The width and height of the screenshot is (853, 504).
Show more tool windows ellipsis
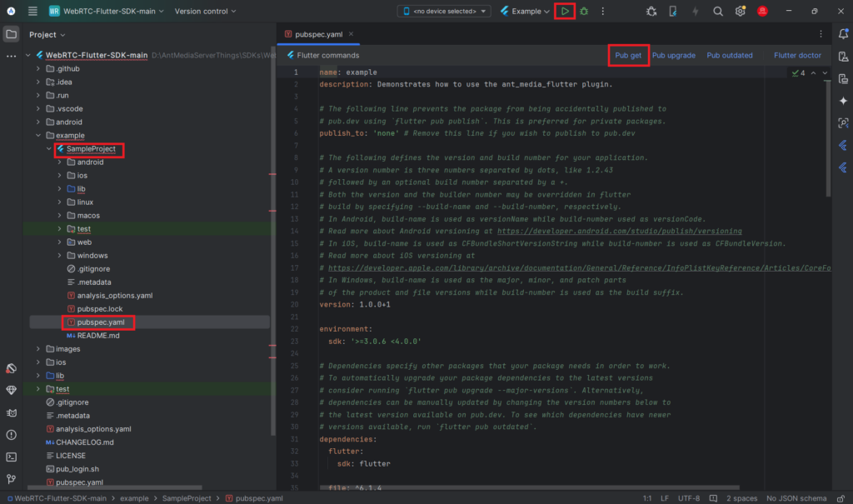[11, 56]
